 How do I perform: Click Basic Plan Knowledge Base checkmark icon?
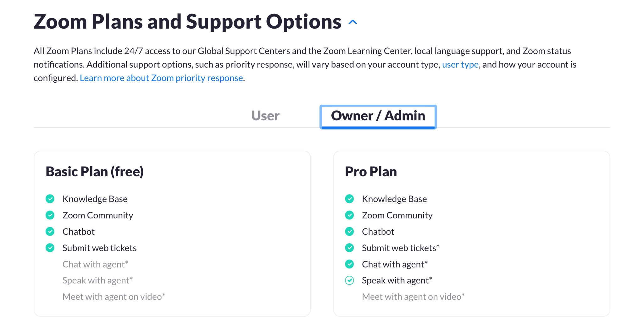(x=50, y=199)
